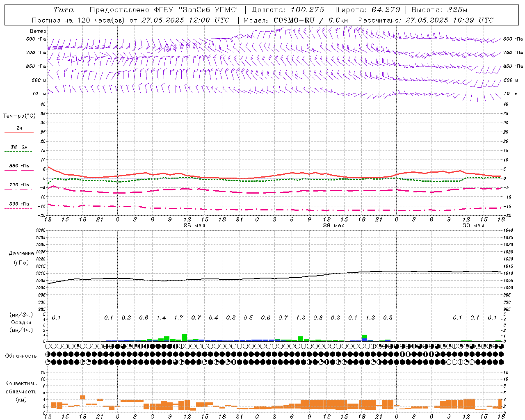
Task: Select the "(мм/1ч.)" precipitation unit label
Action: tap(21, 331)
